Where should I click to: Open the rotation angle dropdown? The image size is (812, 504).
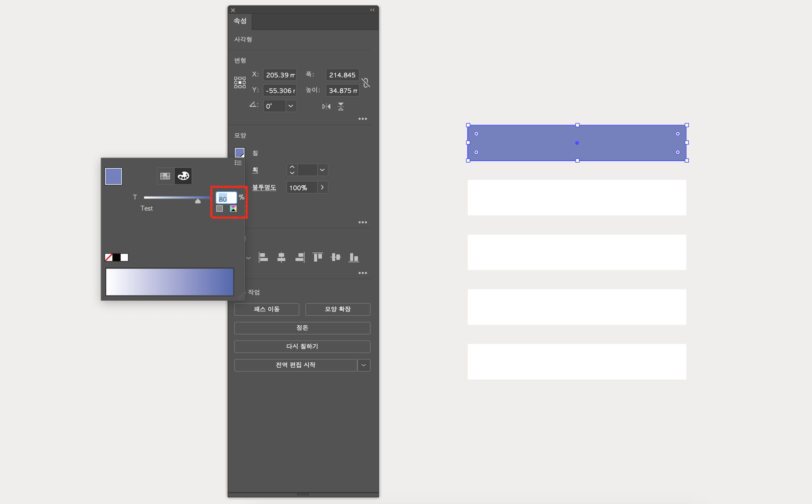(x=291, y=106)
